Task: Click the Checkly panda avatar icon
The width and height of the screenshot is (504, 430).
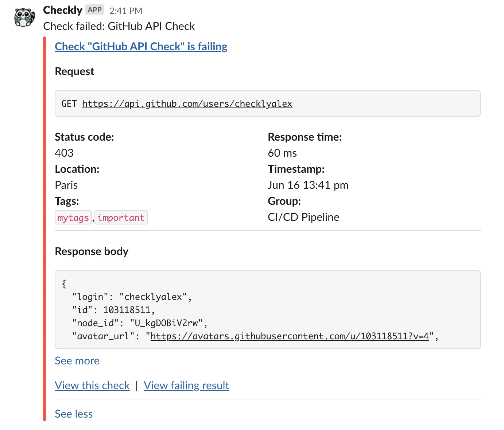Action: [24, 16]
